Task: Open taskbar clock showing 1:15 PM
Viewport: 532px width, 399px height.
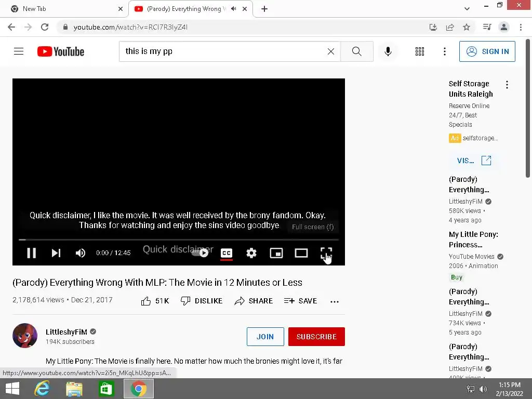Action: pyautogui.click(x=509, y=389)
